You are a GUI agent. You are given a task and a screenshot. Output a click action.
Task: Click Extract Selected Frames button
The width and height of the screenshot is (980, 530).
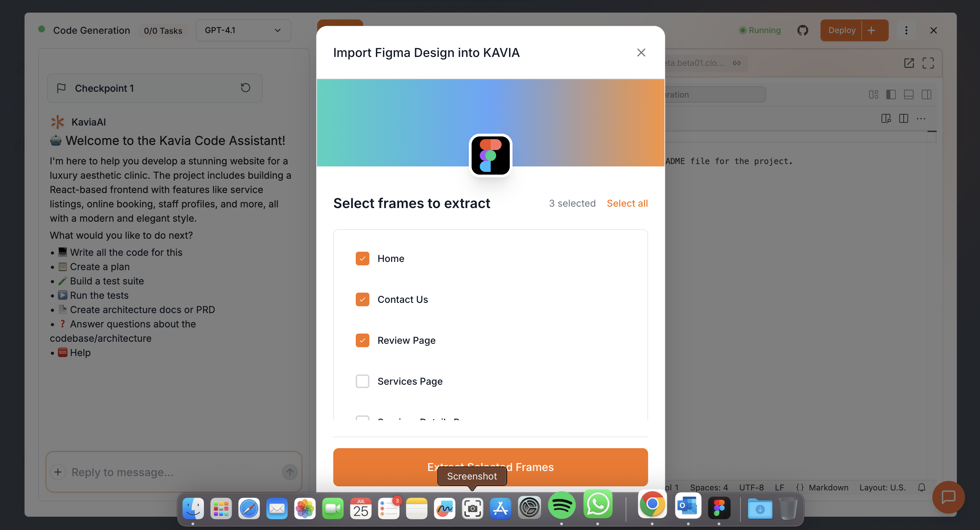[x=490, y=467]
